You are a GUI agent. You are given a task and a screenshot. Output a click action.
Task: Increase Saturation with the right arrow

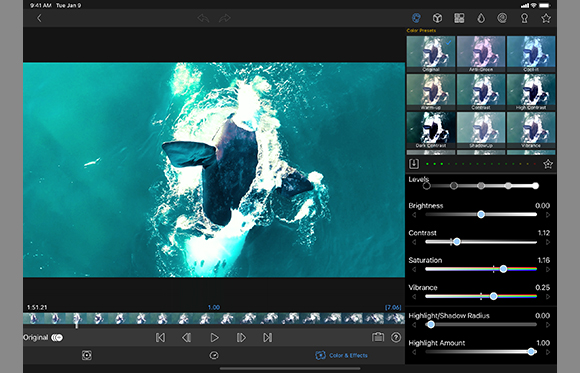(548, 269)
